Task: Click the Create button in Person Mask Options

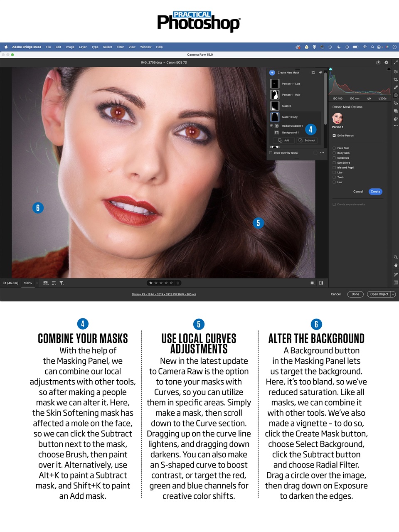Action: point(375,192)
